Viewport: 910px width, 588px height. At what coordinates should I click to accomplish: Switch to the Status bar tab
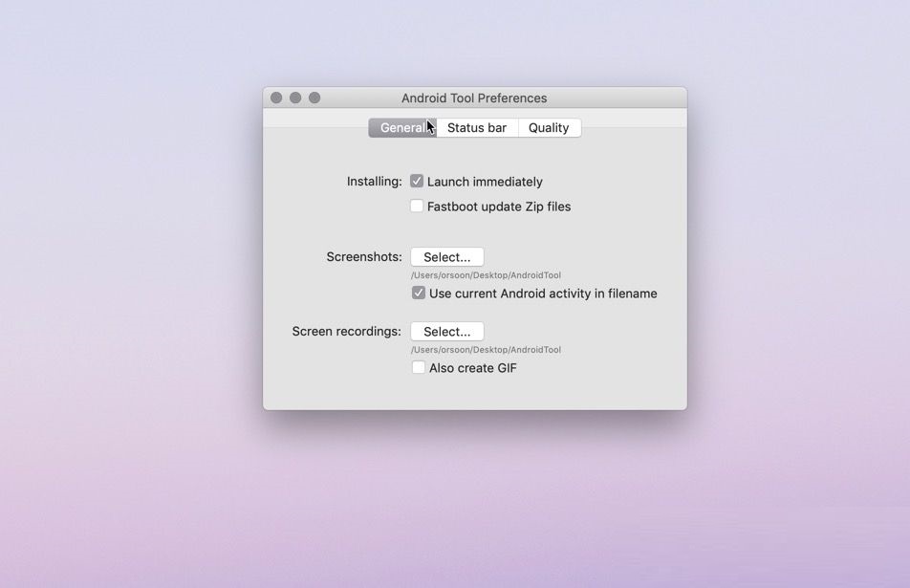click(476, 128)
